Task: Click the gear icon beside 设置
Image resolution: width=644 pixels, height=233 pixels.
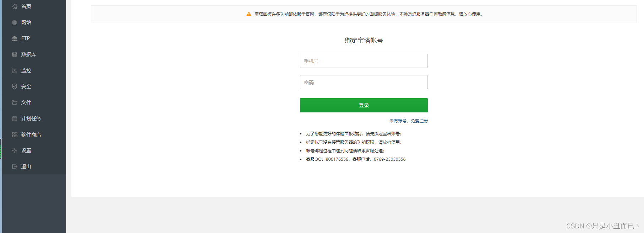Action: [15, 150]
